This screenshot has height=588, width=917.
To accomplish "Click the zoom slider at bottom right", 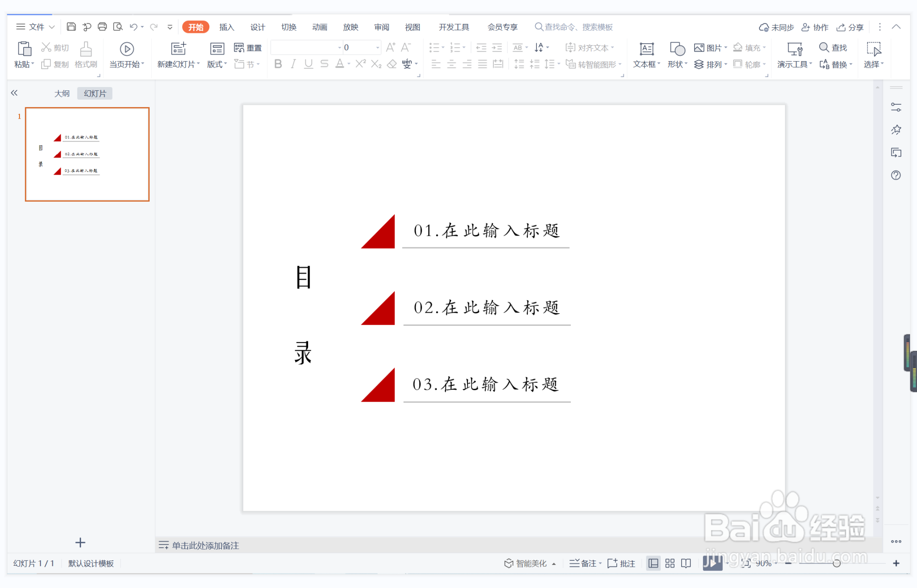I will click(837, 563).
